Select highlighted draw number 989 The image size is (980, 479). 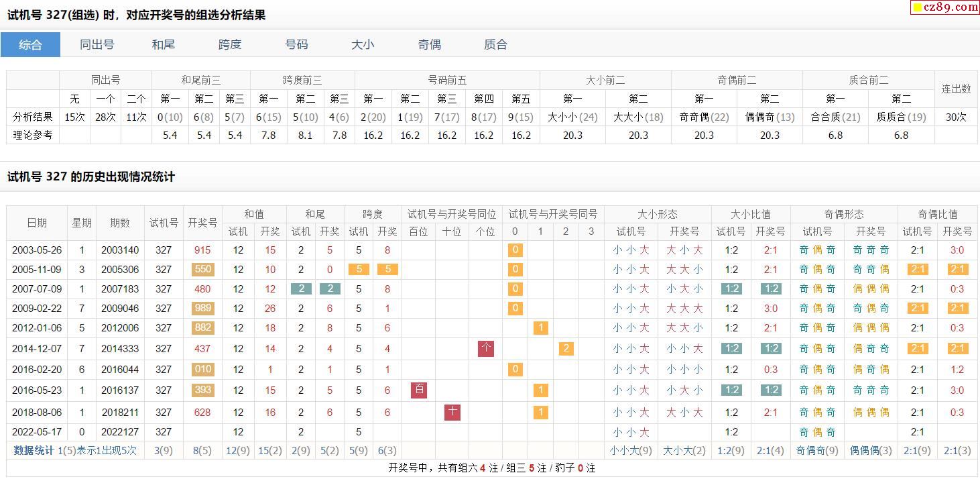(202, 308)
